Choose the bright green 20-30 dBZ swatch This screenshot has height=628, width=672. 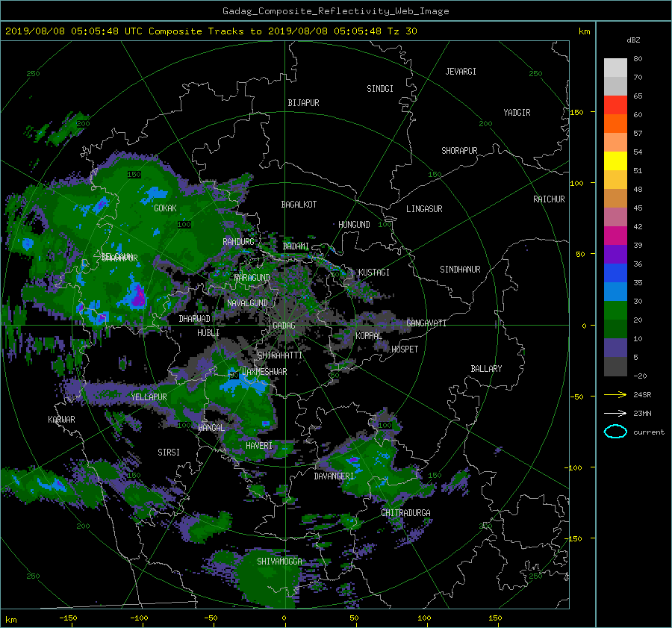(615, 311)
